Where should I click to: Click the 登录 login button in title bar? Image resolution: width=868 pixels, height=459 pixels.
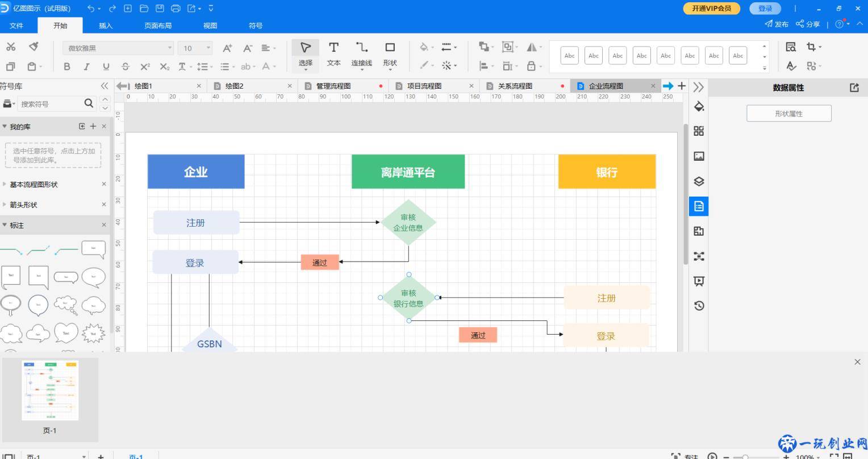point(765,9)
